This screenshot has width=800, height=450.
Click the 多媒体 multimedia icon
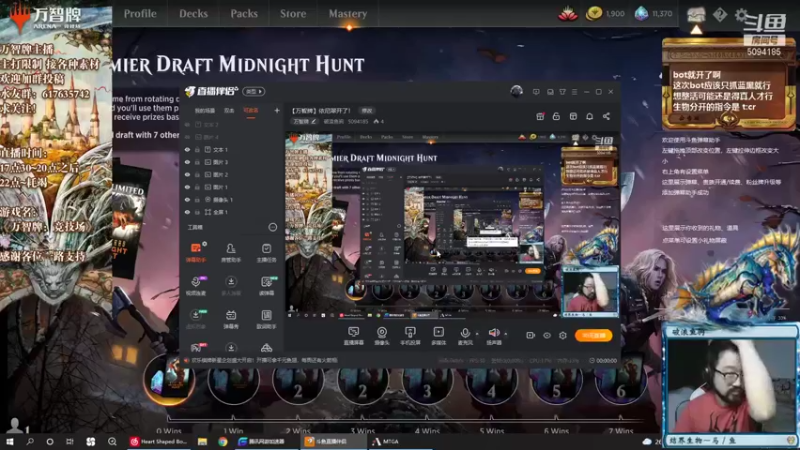438,336
